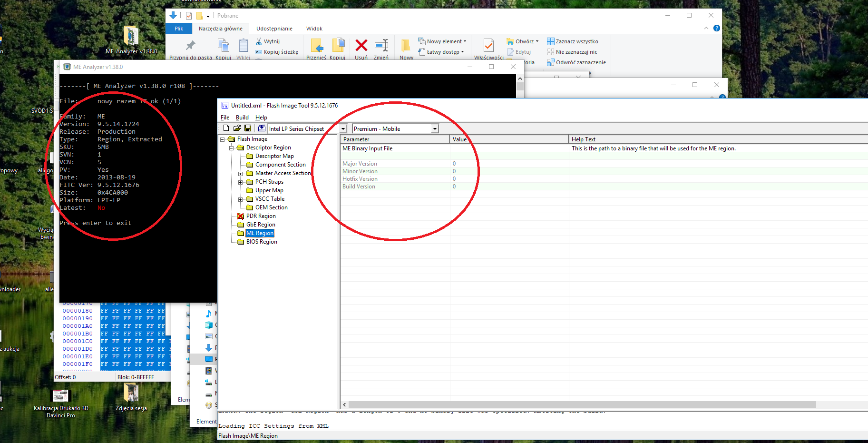The width and height of the screenshot is (868, 443).
Task: Click the Przenieś move-to icon
Action: 316,45
